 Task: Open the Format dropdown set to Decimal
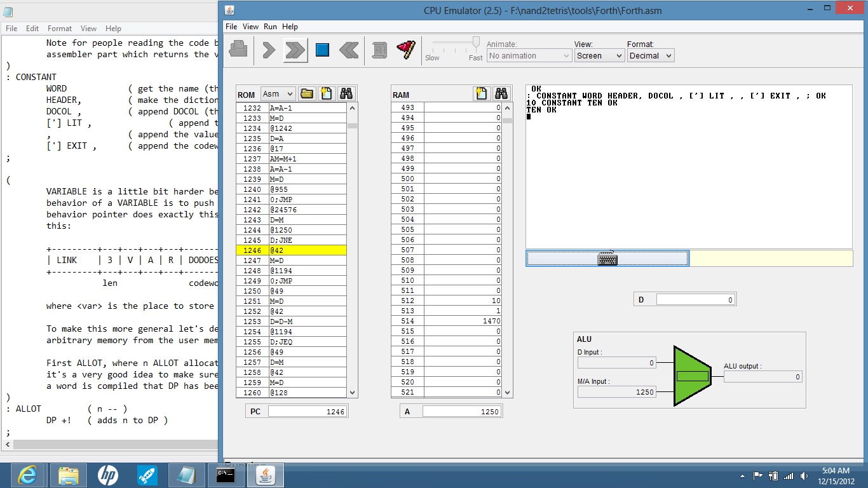(650, 56)
